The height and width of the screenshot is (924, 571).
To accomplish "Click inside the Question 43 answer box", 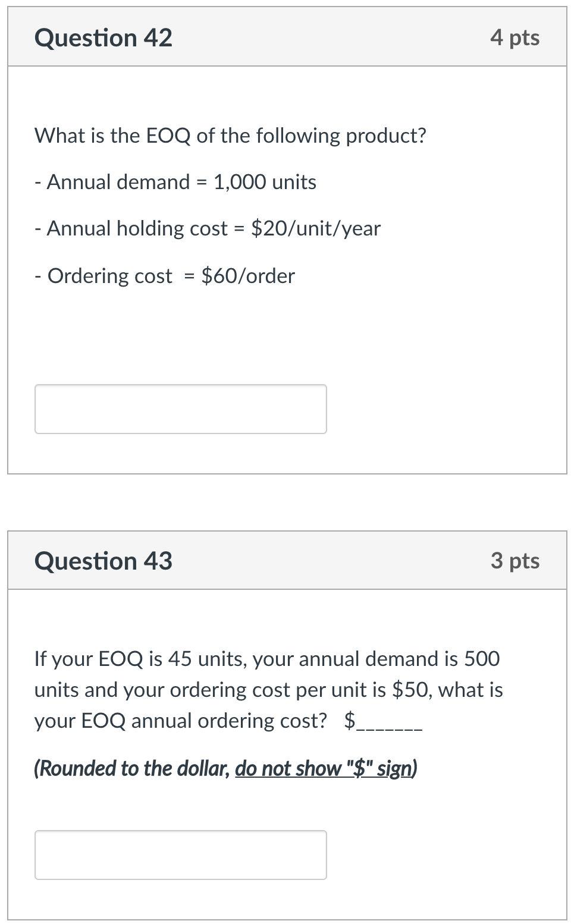I will coord(180,855).
